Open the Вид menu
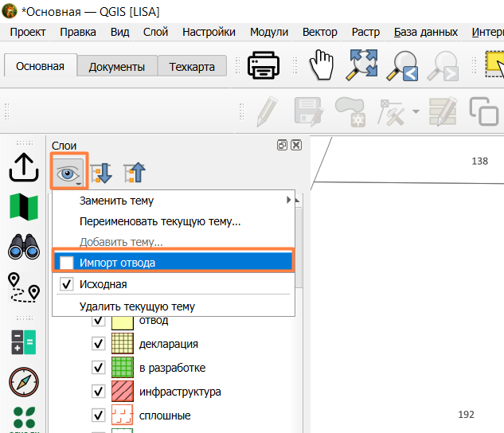The image size is (504, 433). click(x=119, y=32)
